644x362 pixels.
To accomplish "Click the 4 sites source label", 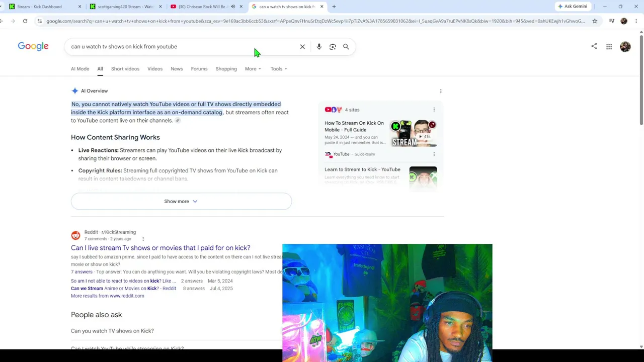I will (x=352, y=110).
